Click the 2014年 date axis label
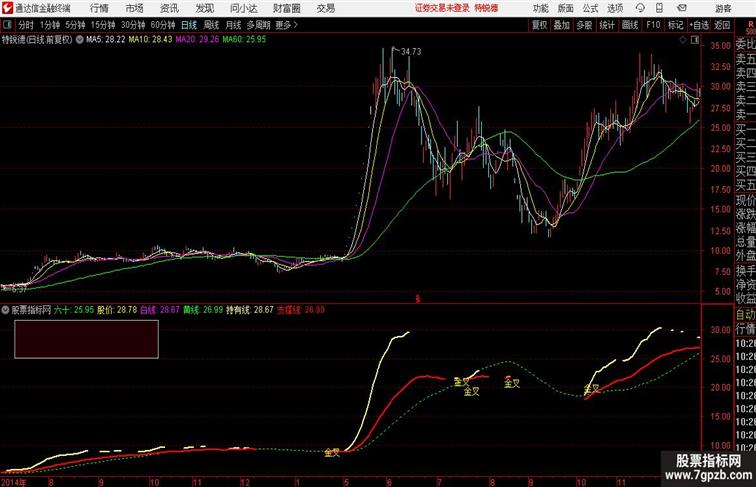This screenshot has width=756, height=487. pos(14,482)
